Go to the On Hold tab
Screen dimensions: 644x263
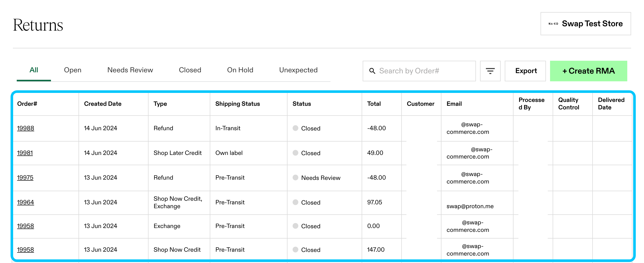click(240, 70)
